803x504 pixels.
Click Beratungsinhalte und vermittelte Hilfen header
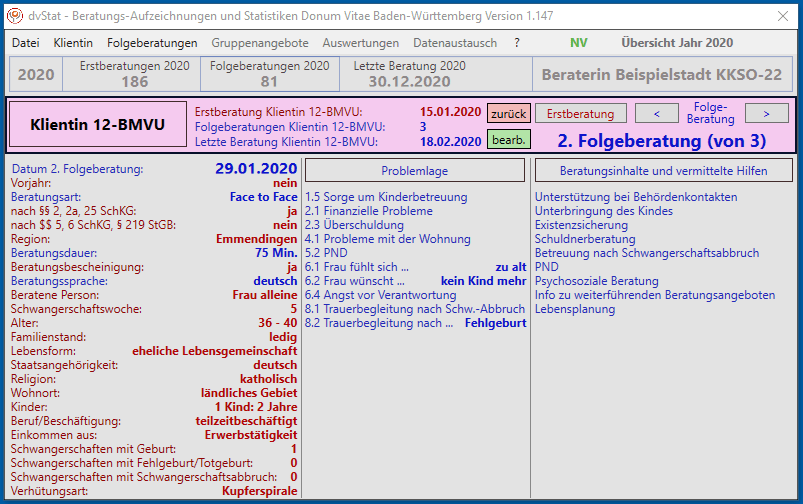point(663,171)
